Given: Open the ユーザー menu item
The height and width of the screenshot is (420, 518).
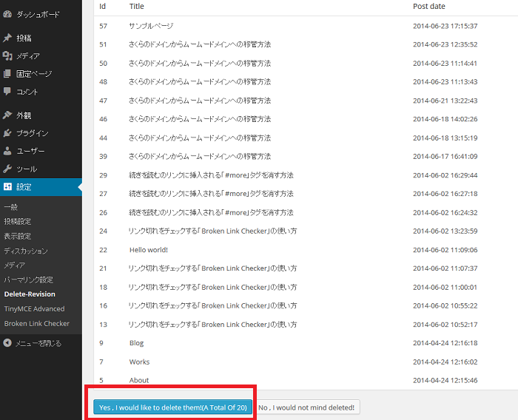Looking at the screenshot, I should pos(30,151).
